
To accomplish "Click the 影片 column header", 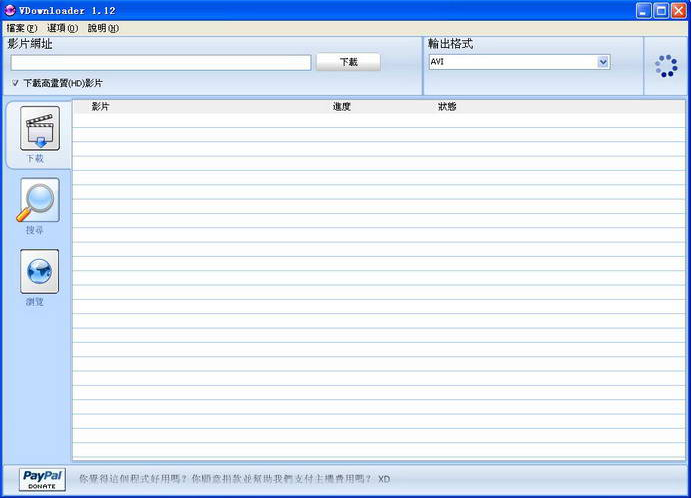I will point(100,106).
